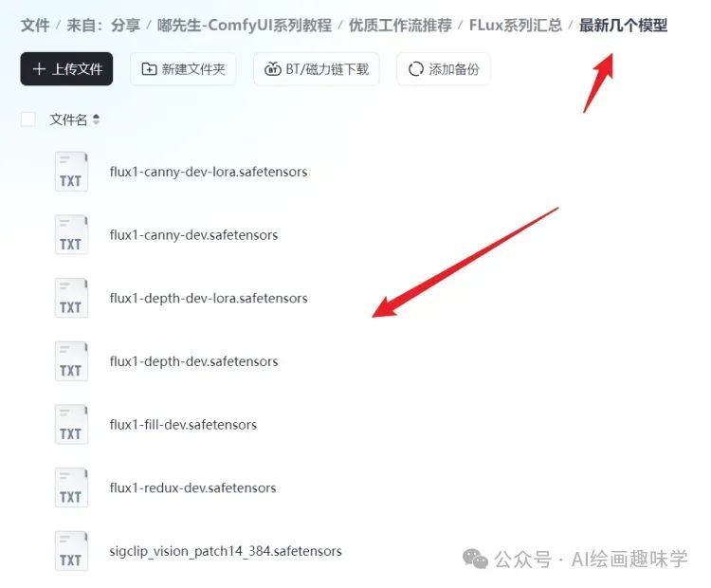Screen dimensions: 711x588
Task: Select file name flux1-depth-dev-lora.safetensors
Action: pyautogui.click(x=209, y=298)
